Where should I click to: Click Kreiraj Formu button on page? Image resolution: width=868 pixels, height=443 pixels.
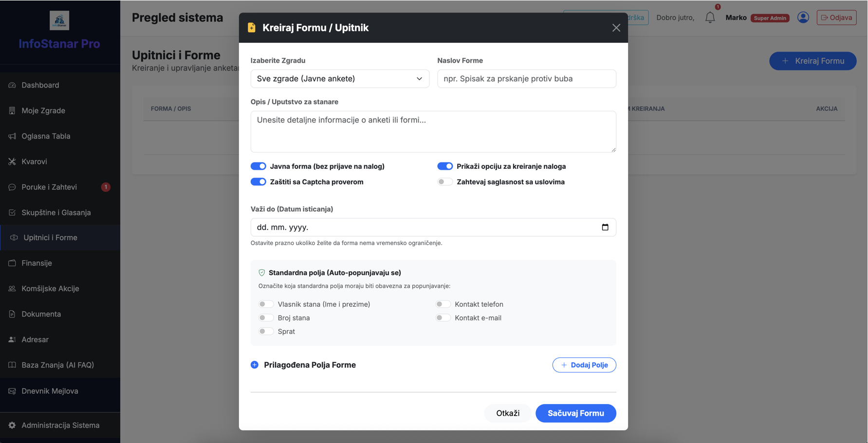pos(813,61)
